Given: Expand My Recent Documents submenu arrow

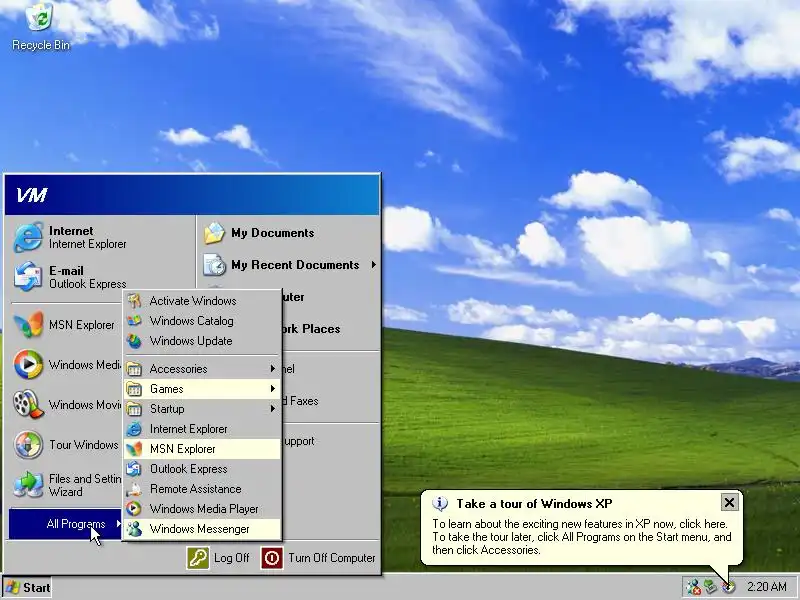Looking at the screenshot, I should [374, 265].
